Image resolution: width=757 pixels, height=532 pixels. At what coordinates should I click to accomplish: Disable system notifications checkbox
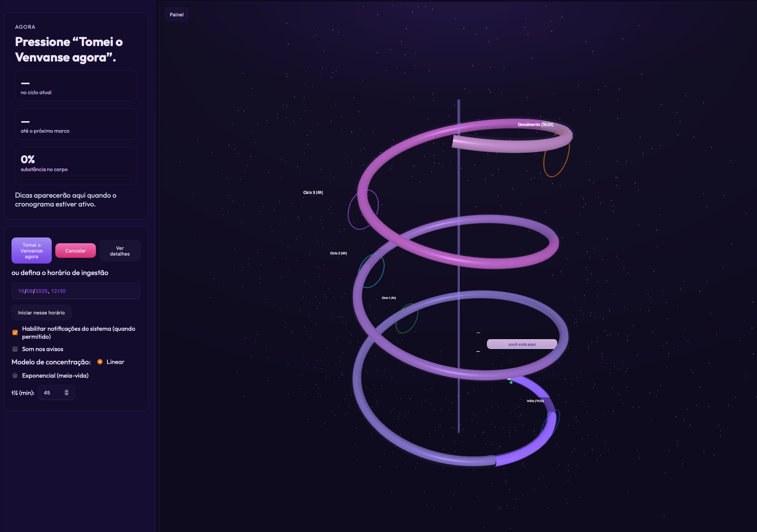pyautogui.click(x=15, y=332)
